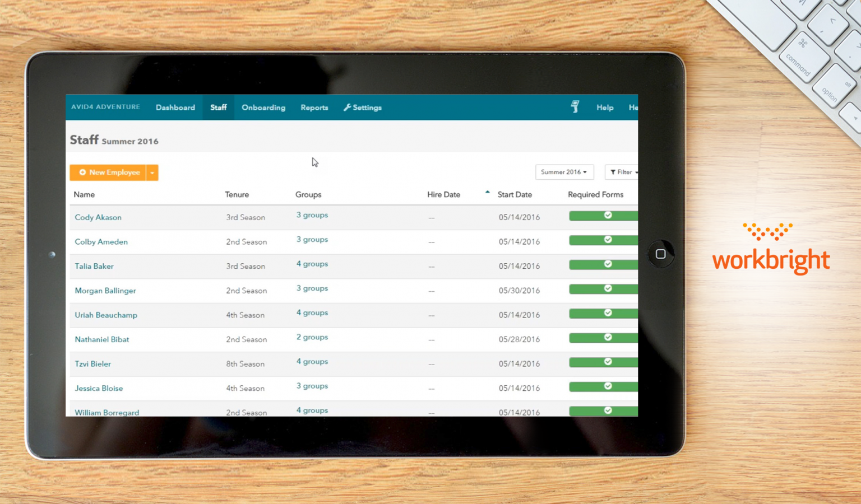
Task: Click the wrench icon beside Settings
Action: [346, 107]
